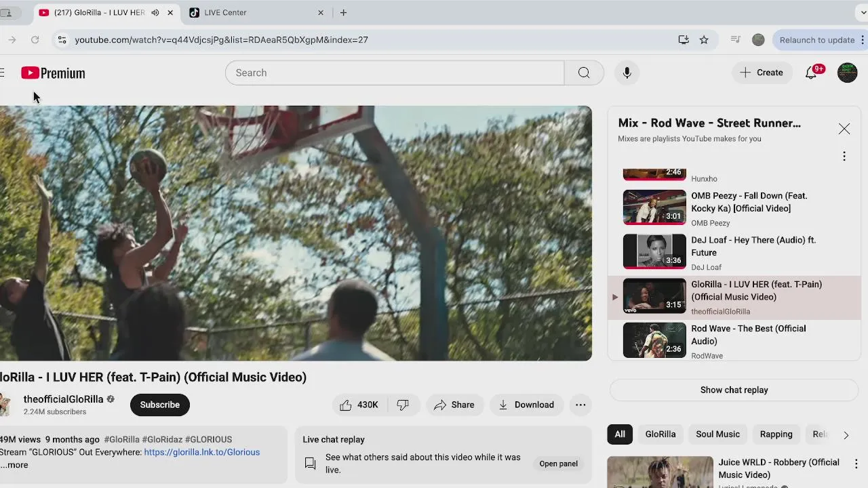
Task: Click the Hunxho playlist entry thumbnail
Action: click(654, 174)
